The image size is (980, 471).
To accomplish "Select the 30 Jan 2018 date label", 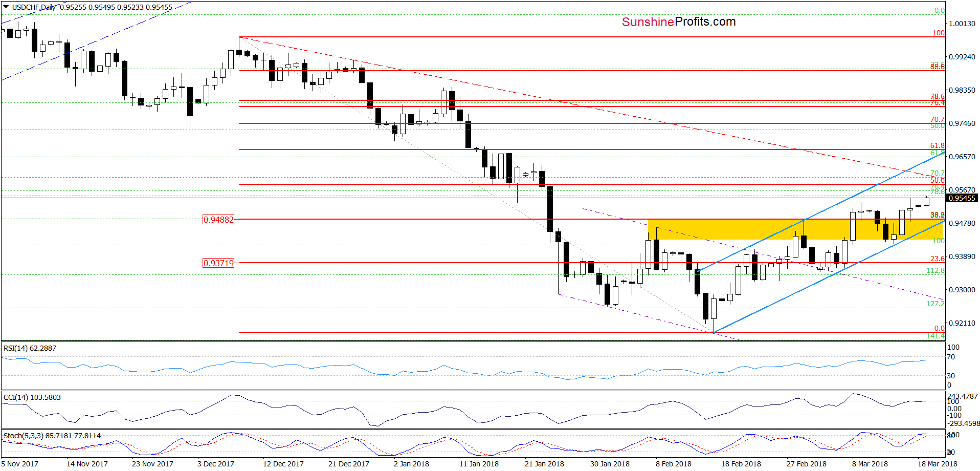I will click(x=610, y=464).
